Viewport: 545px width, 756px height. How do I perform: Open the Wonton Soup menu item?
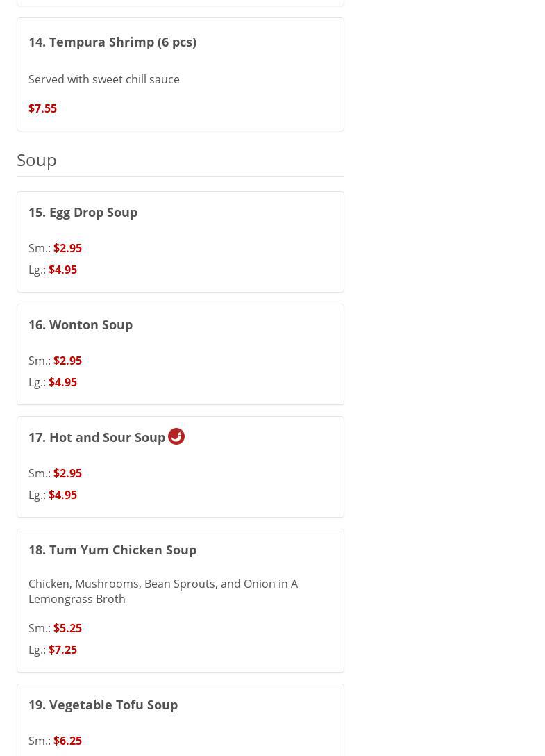(81, 324)
